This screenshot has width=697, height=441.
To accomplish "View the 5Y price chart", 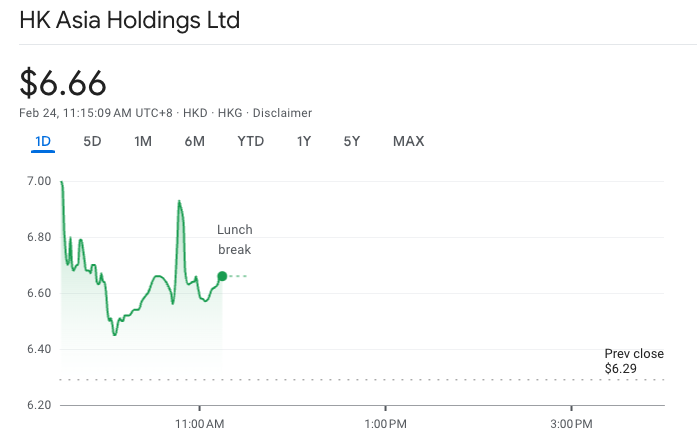I will (x=352, y=141).
